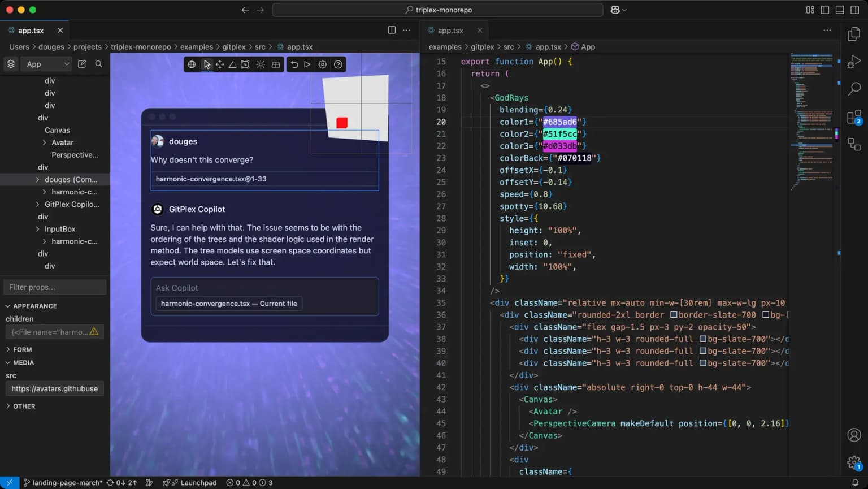Expand the Avatar tree node

point(45,142)
